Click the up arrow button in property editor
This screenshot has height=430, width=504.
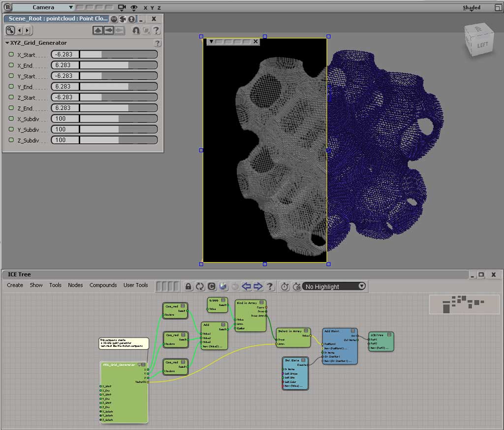tap(97, 30)
